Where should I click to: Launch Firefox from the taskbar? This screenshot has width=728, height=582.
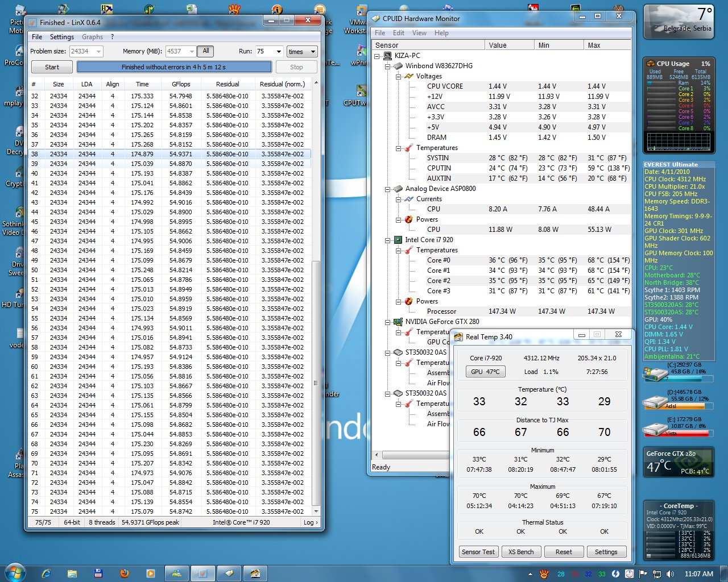tap(125, 573)
